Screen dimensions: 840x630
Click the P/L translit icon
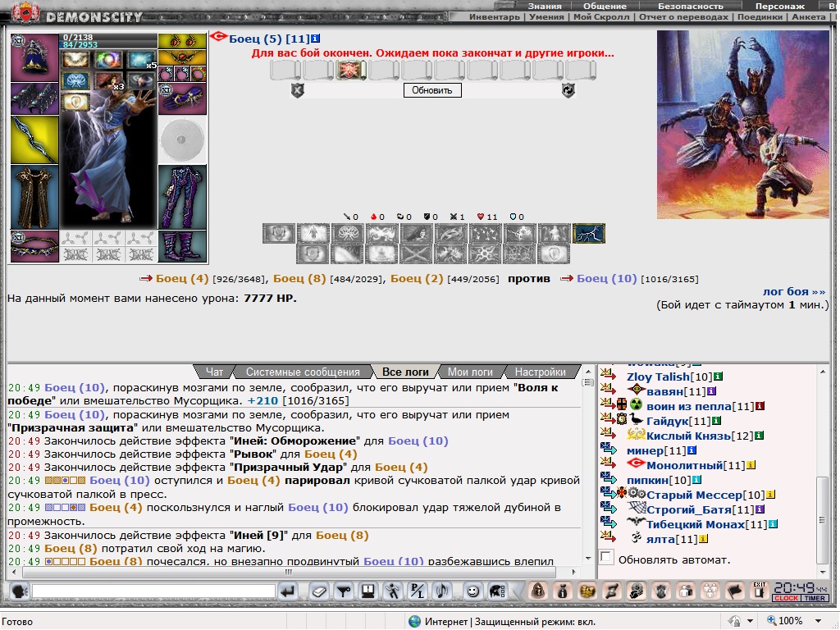point(418,591)
